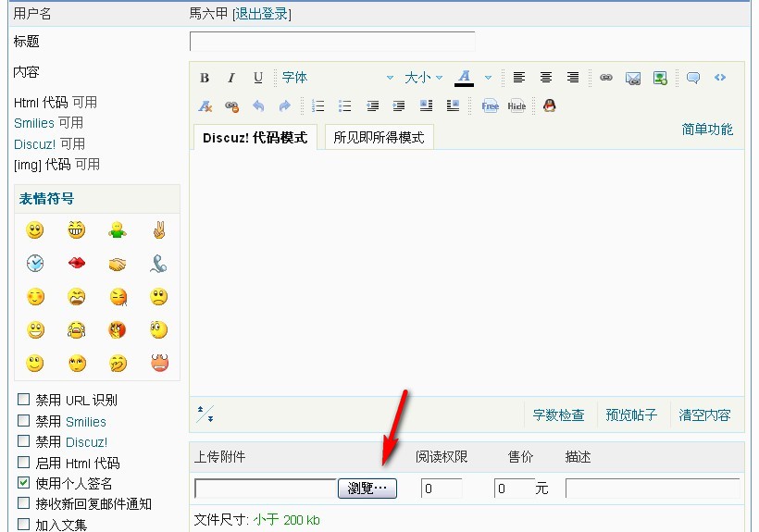This screenshot has width=759, height=532.
Task: Apply underline with the U icon
Action: coord(258,78)
